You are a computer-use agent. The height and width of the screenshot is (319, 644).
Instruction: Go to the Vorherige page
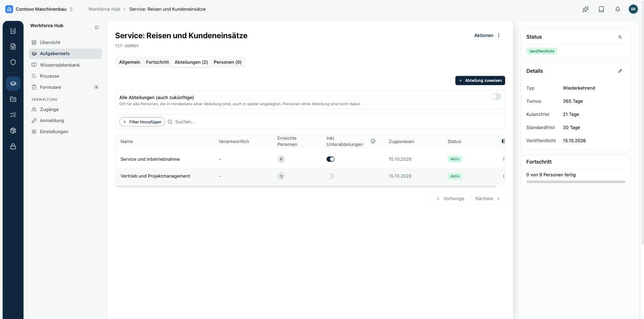point(450,199)
